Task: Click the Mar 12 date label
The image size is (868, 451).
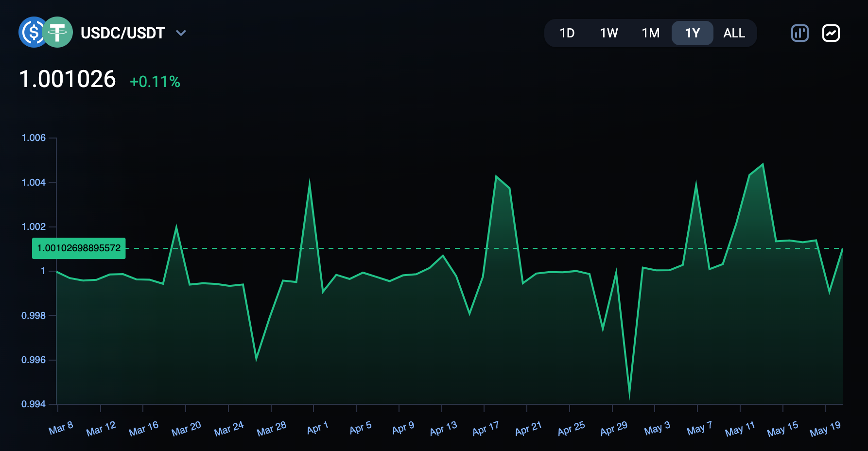Action: (101, 429)
